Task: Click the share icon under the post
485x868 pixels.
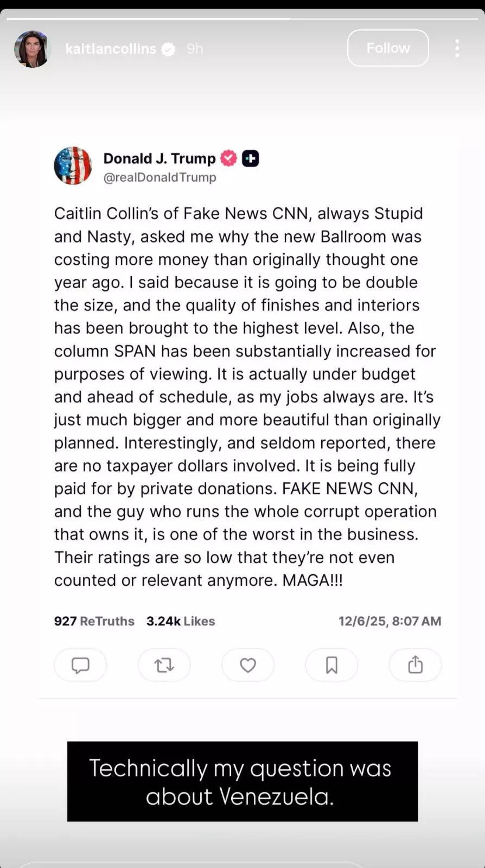Action: click(x=415, y=665)
